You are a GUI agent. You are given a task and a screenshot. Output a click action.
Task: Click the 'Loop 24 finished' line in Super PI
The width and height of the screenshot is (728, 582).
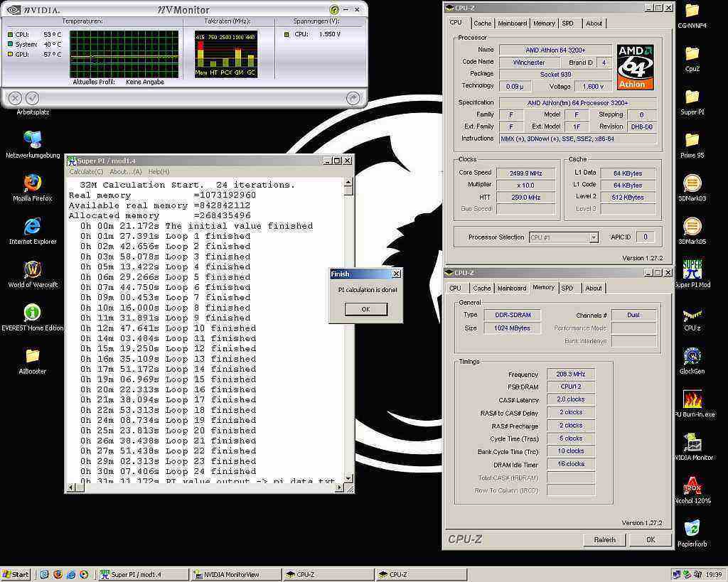(168, 472)
